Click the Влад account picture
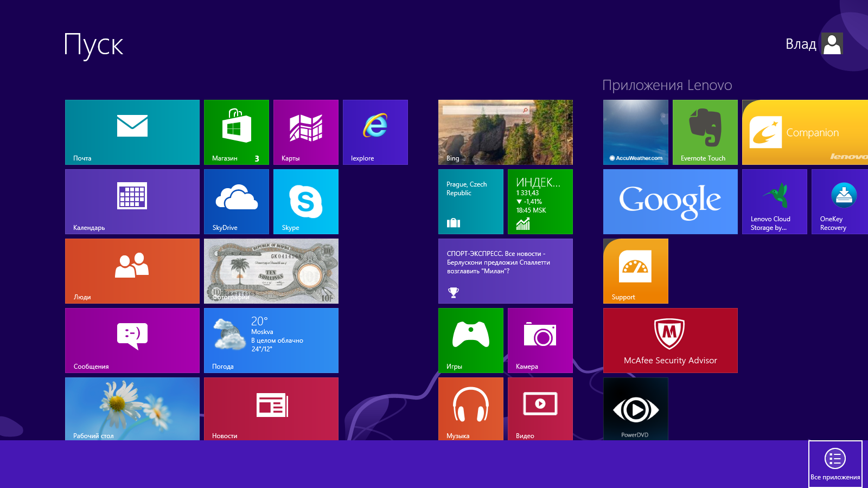This screenshot has width=868, height=488. click(x=832, y=43)
